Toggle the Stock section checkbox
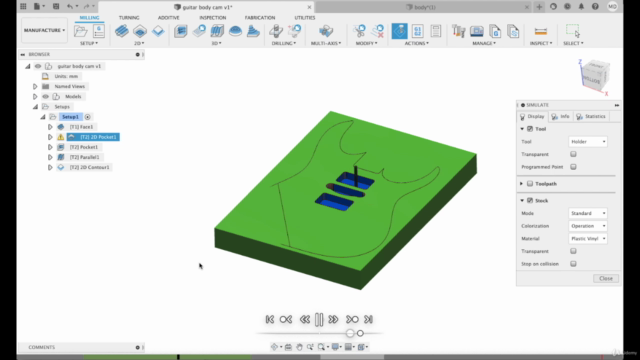The width and height of the screenshot is (640, 360). pyautogui.click(x=530, y=201)
